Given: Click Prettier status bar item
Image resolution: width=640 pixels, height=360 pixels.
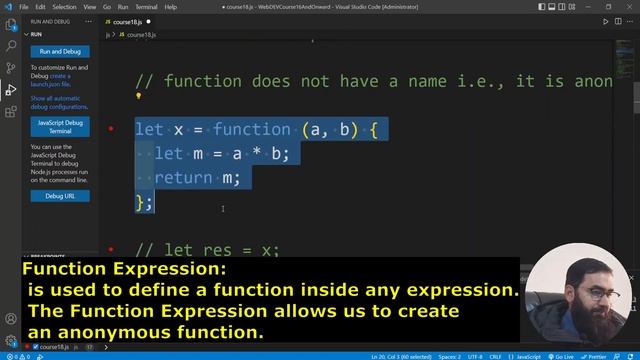Looking at the screenshot, I should (x=594, y=357).
